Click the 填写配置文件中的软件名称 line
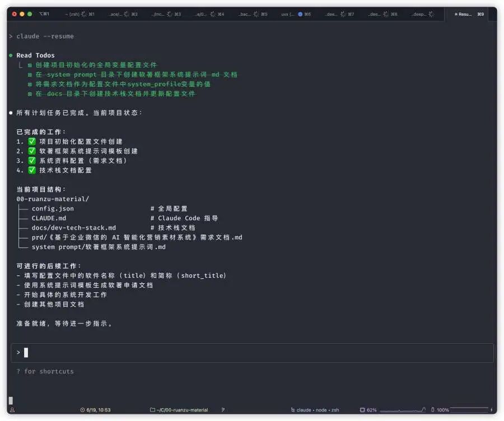Screen dimensions: 504x421 122,276
